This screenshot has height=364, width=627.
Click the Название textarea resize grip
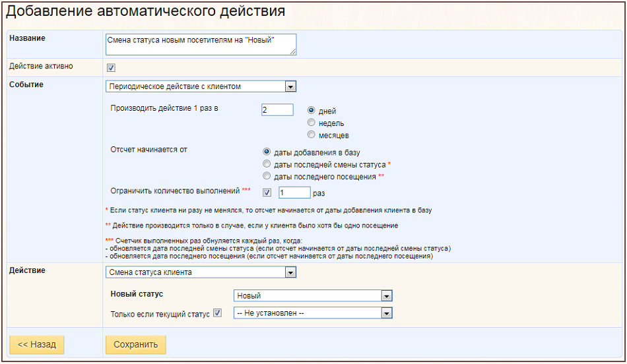coord(293,51)
